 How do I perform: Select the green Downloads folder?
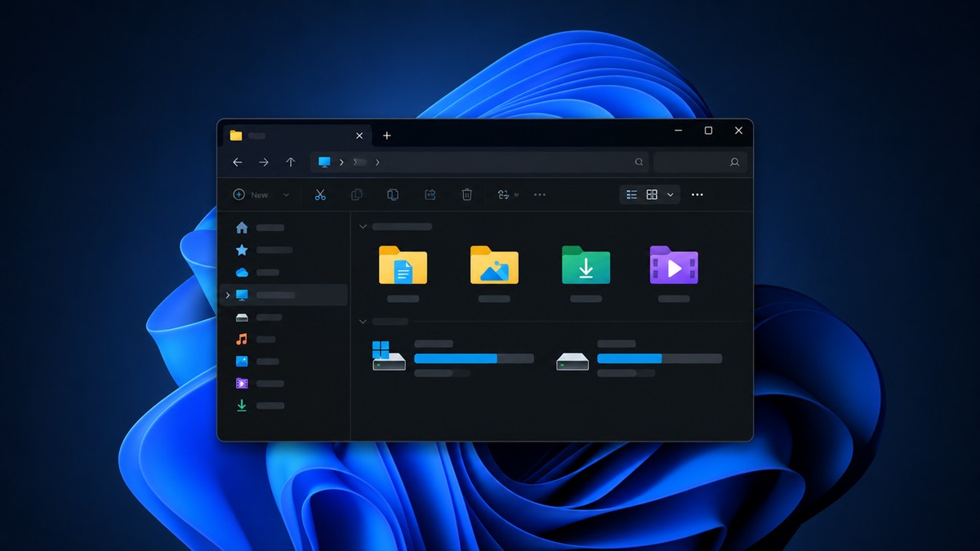click(586, 264)
